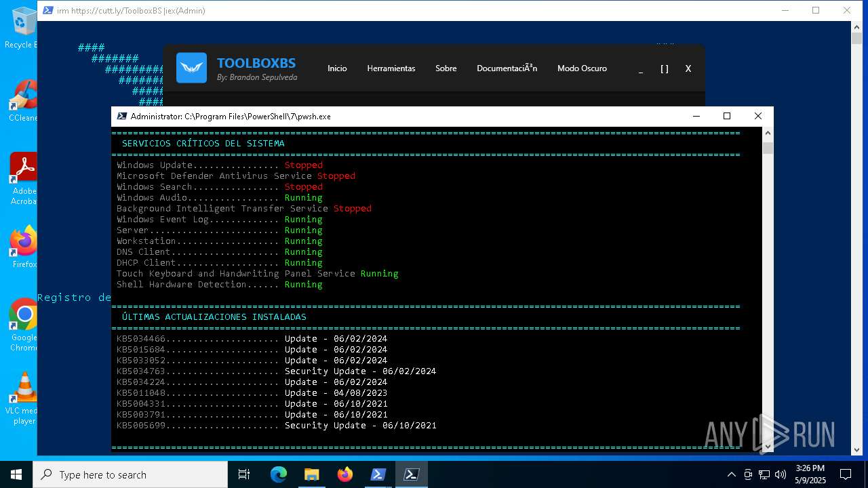Click the KB5004331 update row
This screenshot has height=488, width=868.
[x=252, y=404]
